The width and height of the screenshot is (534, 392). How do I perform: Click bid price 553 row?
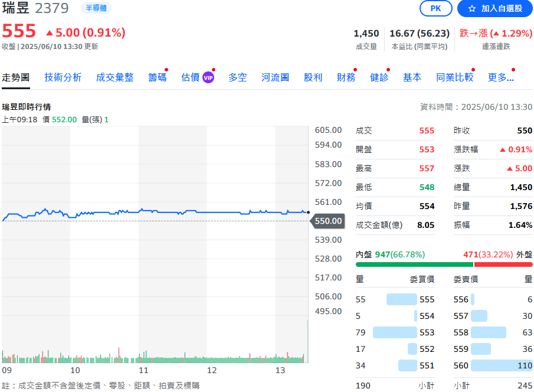click(x=395, y=332)
